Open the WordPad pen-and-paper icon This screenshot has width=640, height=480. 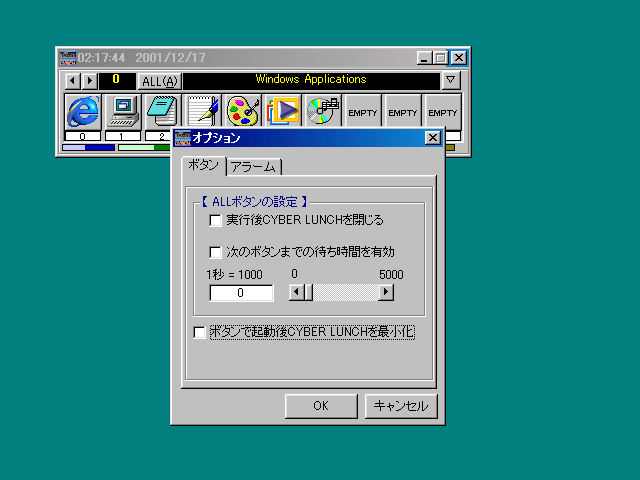click(x=203, y=111)
